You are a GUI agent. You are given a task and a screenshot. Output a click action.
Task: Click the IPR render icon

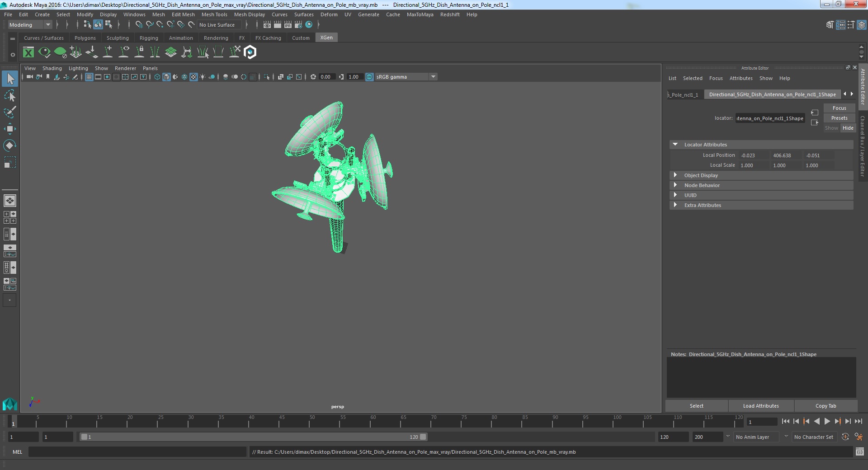tap(288, 25)
